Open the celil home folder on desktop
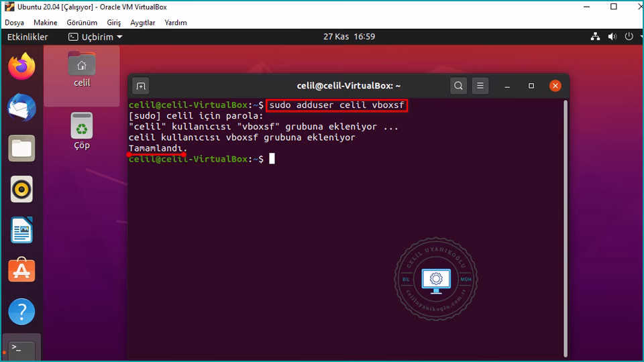 pos(82,70)
